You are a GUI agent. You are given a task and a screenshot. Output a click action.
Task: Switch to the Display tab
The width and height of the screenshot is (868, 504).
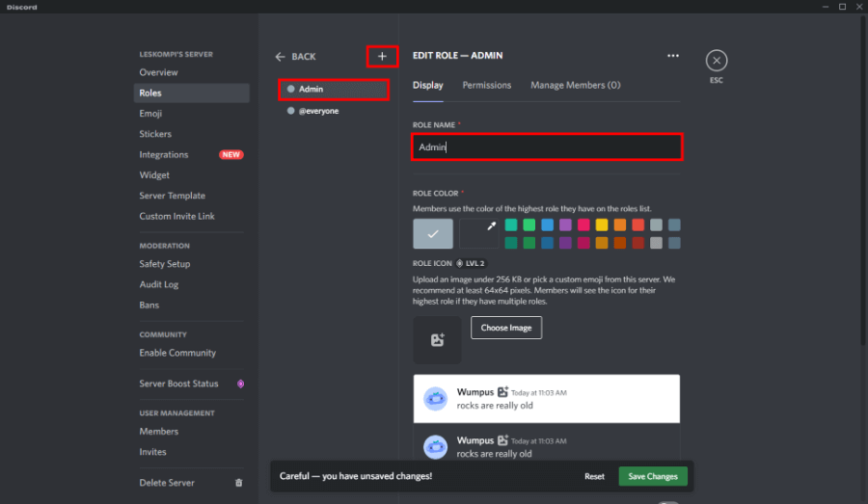point(428,85)
